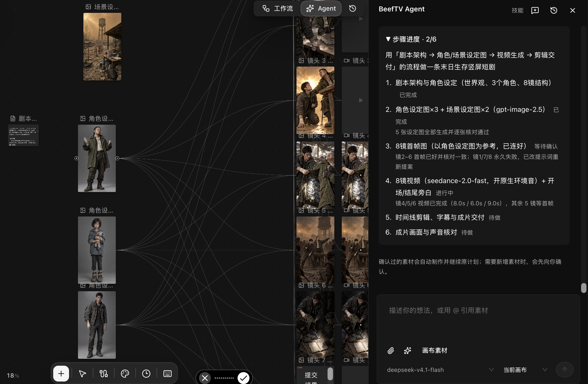Click the 18% zoom level indicator
588x384 pixels.
click(13, 376)
